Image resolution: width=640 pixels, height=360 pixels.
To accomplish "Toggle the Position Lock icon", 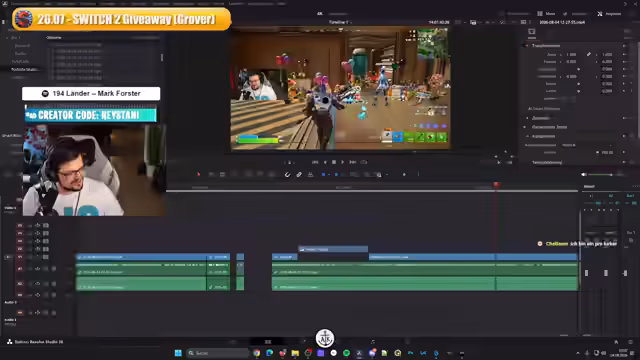I will pos(310,174).
